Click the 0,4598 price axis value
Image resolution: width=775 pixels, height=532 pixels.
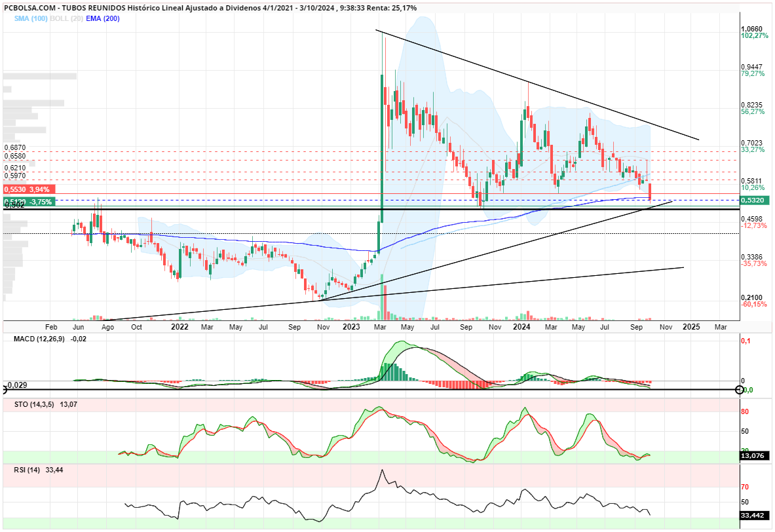point(752,219)
